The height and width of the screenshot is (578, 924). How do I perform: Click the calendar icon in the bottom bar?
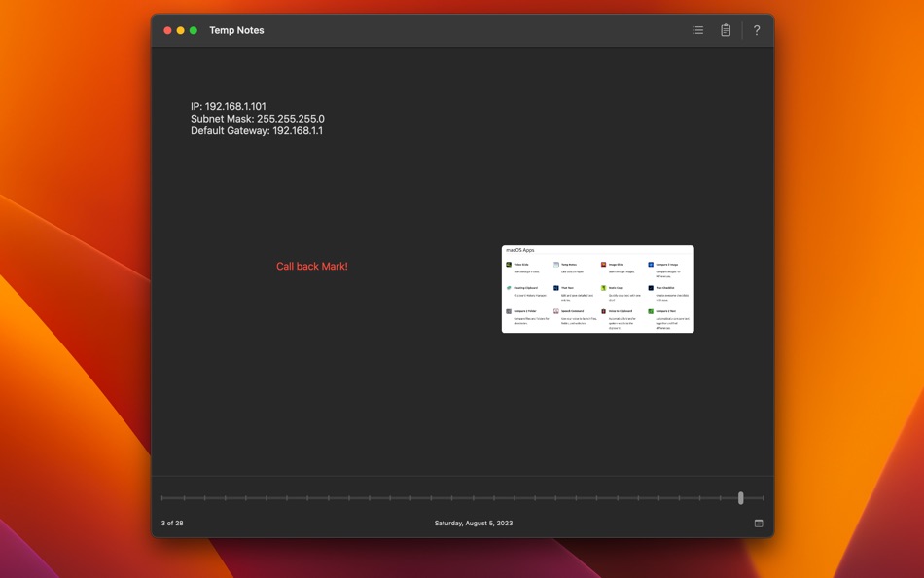click(x=759, y=524)
